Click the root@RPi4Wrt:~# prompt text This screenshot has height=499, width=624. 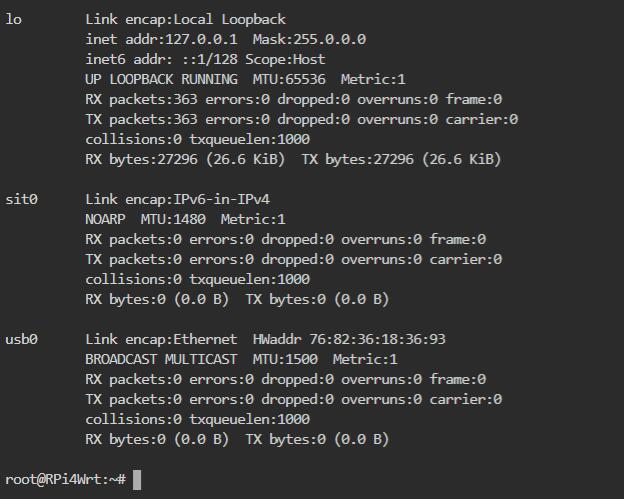[66, 480]
